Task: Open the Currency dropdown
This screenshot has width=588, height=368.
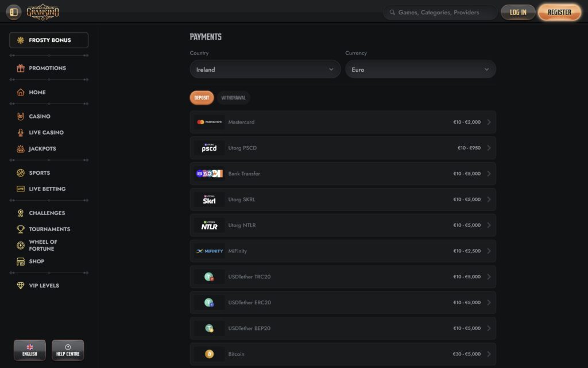Action: point(420,69)
